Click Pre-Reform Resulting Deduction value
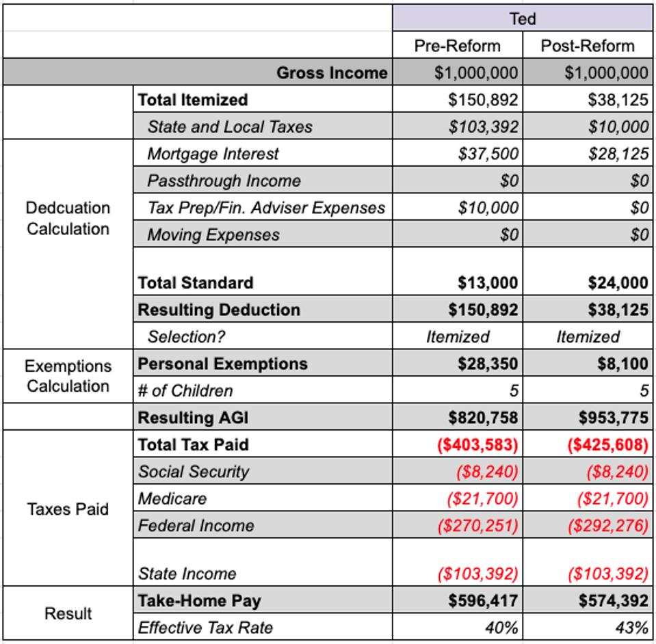Image resolution: width=656 pixels, height=644 pixels. (458, 309)
